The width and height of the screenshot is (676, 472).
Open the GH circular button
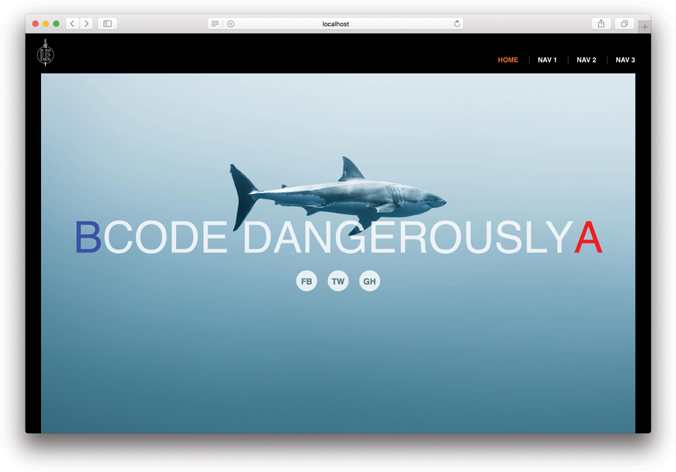coord(370,281)
